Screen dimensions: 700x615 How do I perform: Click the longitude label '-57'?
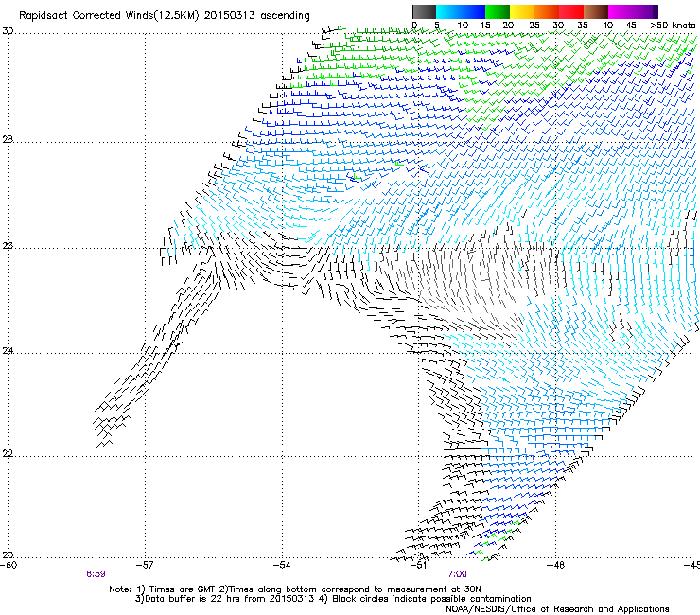[x=145, y=565]
